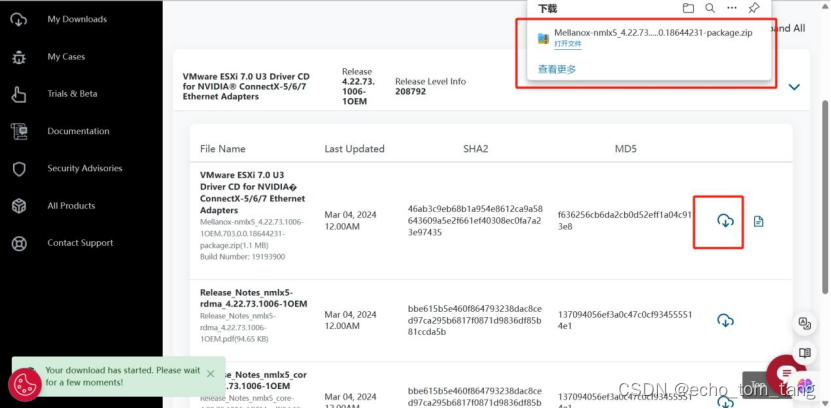The width and height of the screenshot is (831, 409).
Task: Click the Contact Support lifebuoy icon
Action: (x=19, y=244)
